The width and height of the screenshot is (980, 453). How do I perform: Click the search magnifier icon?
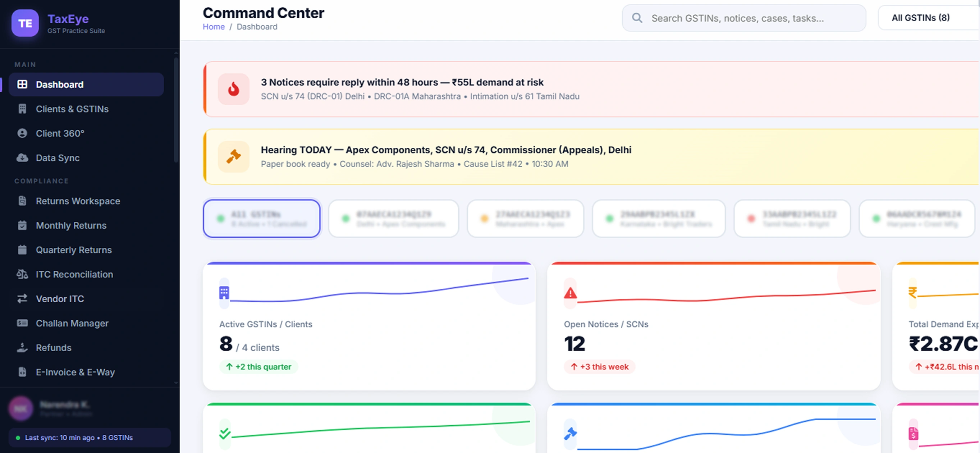coord(637,18)
